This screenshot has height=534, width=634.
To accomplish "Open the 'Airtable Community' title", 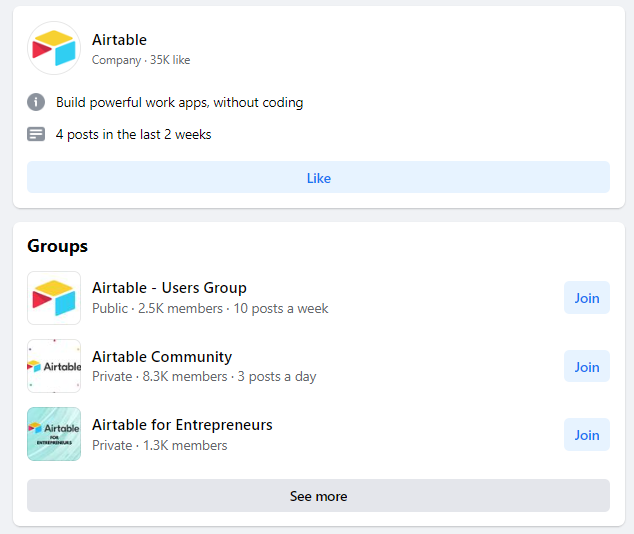I will 162,357.
